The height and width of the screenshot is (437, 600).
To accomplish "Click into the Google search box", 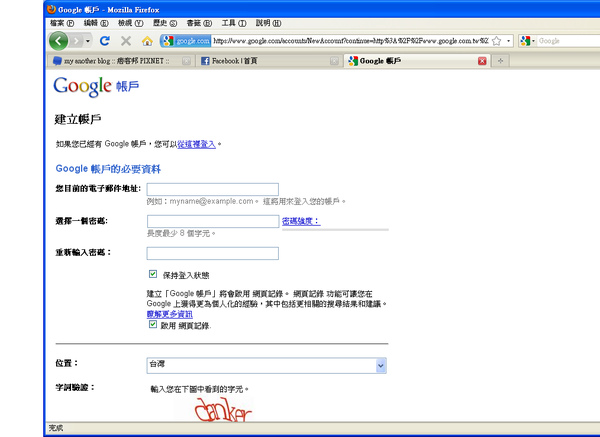I will pos(569,41).
